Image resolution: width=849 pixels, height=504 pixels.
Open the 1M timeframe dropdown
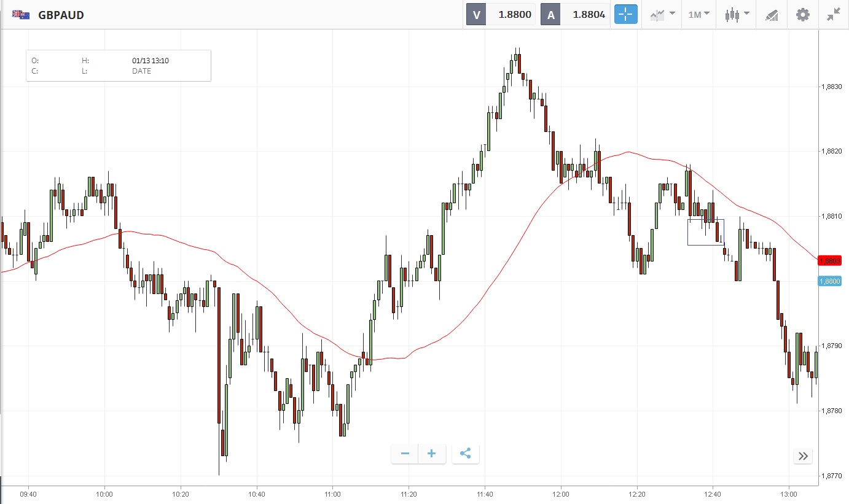tap(698, 15)
